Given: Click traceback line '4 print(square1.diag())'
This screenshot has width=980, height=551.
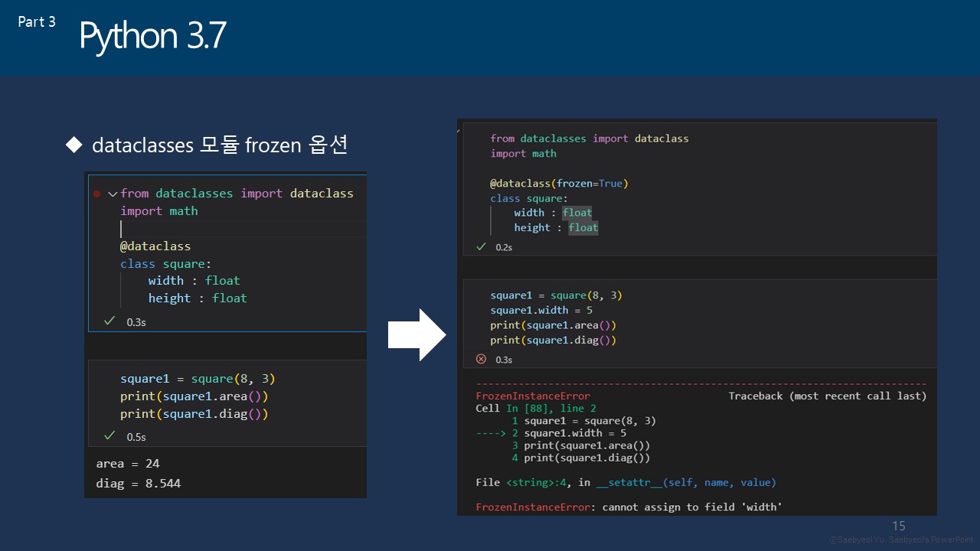Looking at the screenshot, I should (581, 457).
